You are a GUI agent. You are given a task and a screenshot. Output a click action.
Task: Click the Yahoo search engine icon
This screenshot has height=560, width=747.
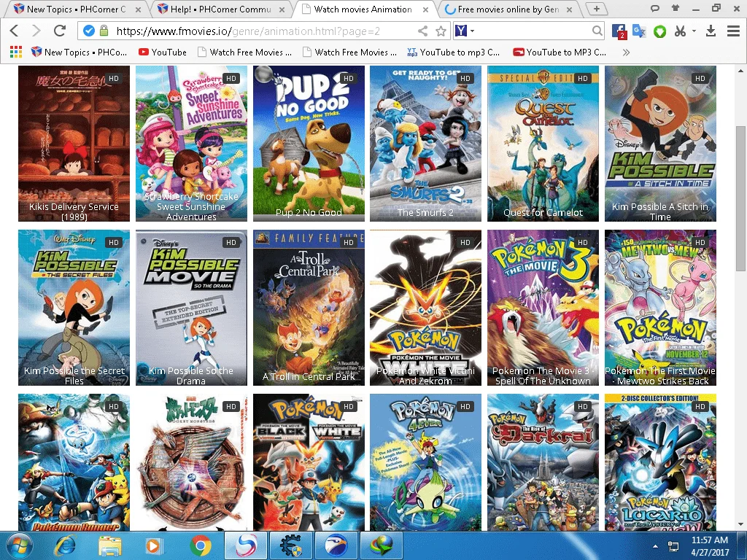coord(461,31)
